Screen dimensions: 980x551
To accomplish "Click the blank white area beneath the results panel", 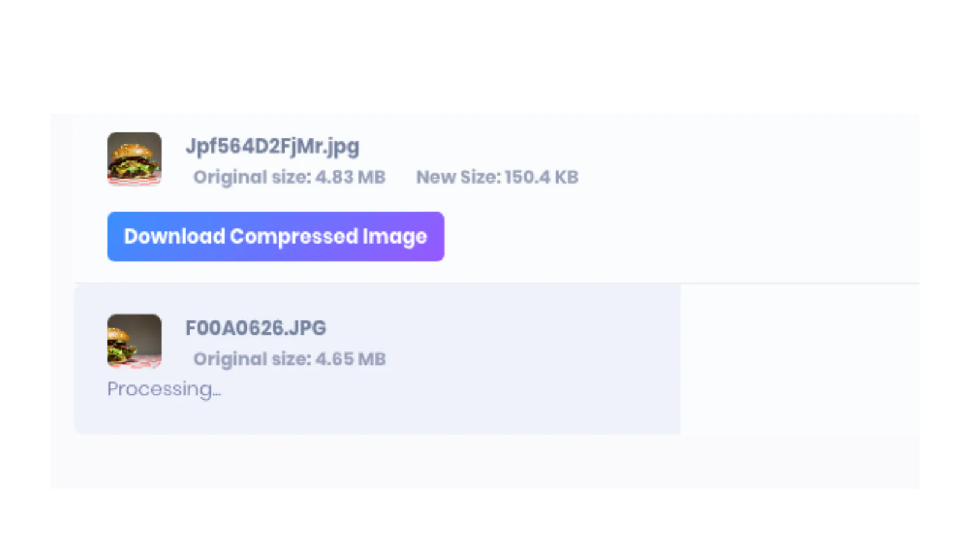I will tap(490, 520).
